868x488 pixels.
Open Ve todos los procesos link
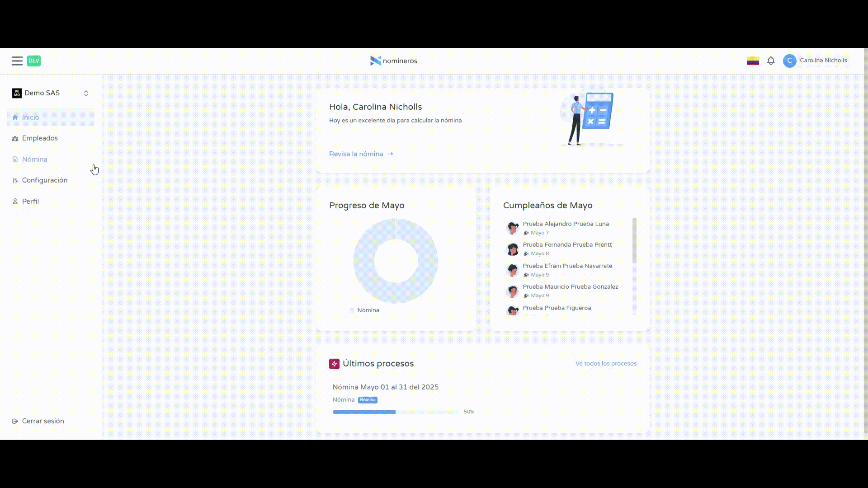tap(605, 364)
